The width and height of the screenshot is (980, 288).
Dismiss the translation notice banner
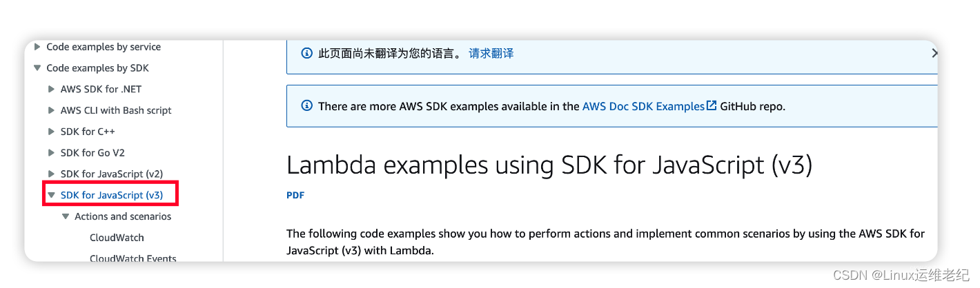pyautogui.click(x=934, y=53)
